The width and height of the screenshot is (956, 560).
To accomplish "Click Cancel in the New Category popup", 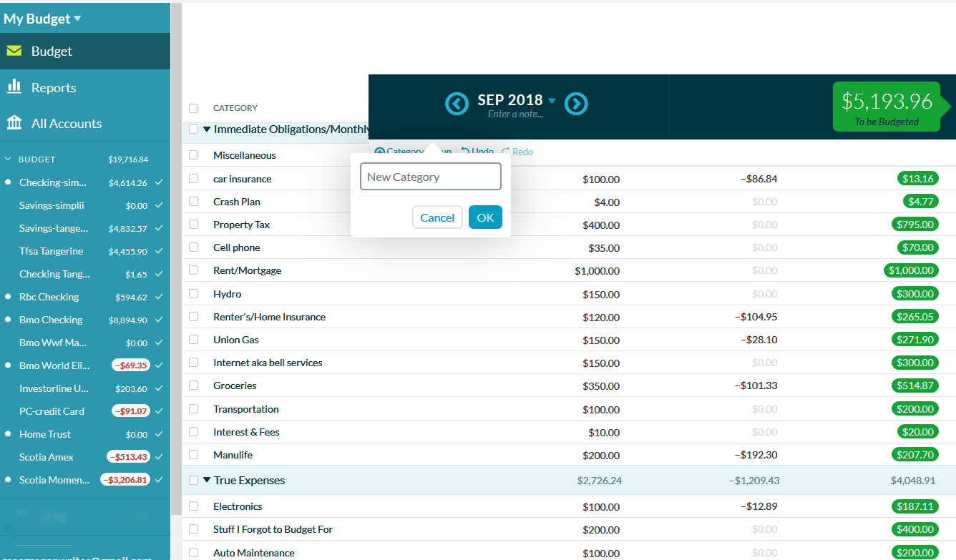I will pyautogui.click(x=437, y=217).
